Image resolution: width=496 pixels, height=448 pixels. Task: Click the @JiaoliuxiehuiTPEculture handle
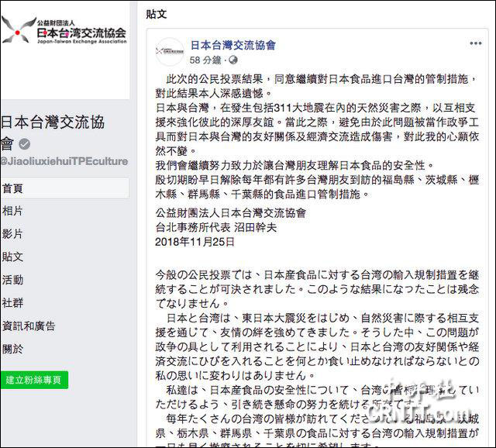[64, 161]
